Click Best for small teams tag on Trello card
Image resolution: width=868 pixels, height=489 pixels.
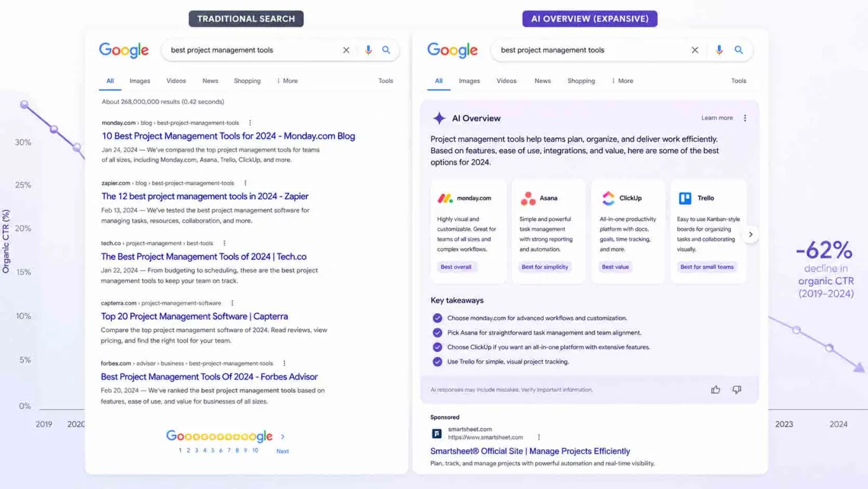707,267
